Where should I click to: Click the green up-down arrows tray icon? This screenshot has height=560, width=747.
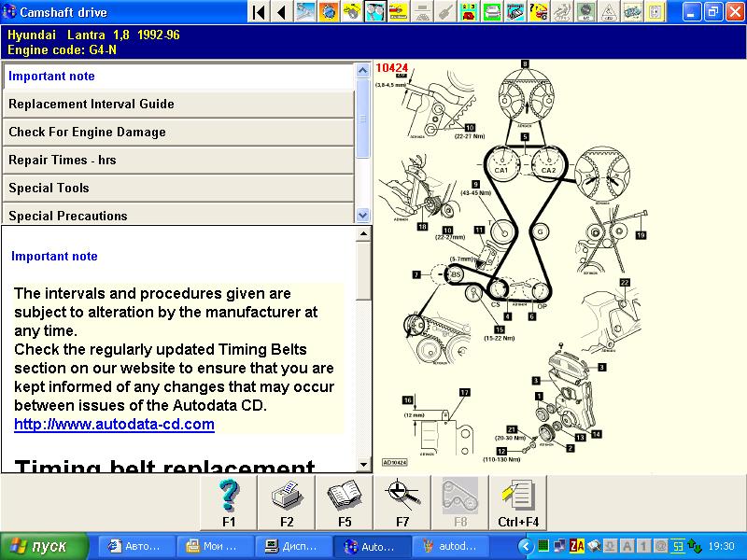[x=694, y=546]
